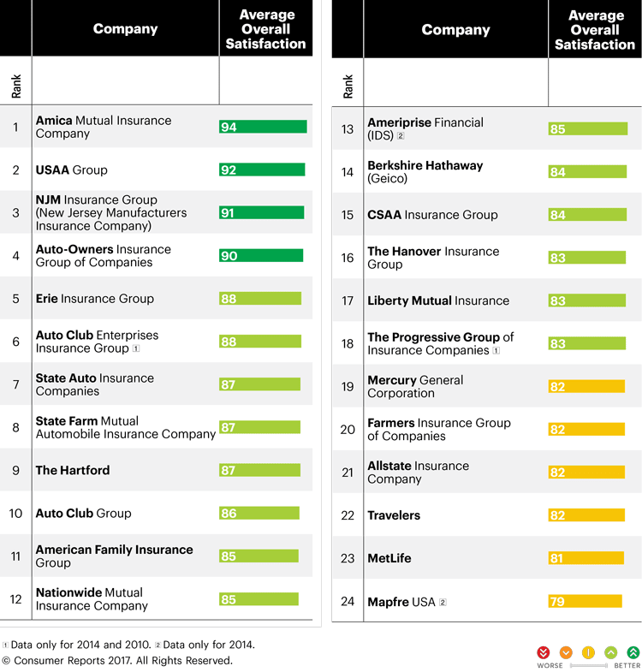Viewport: 642px width, 672px height.
Task: Click footnote 1 marker beside Auto Club Enterprises
Action: point(136,349)
